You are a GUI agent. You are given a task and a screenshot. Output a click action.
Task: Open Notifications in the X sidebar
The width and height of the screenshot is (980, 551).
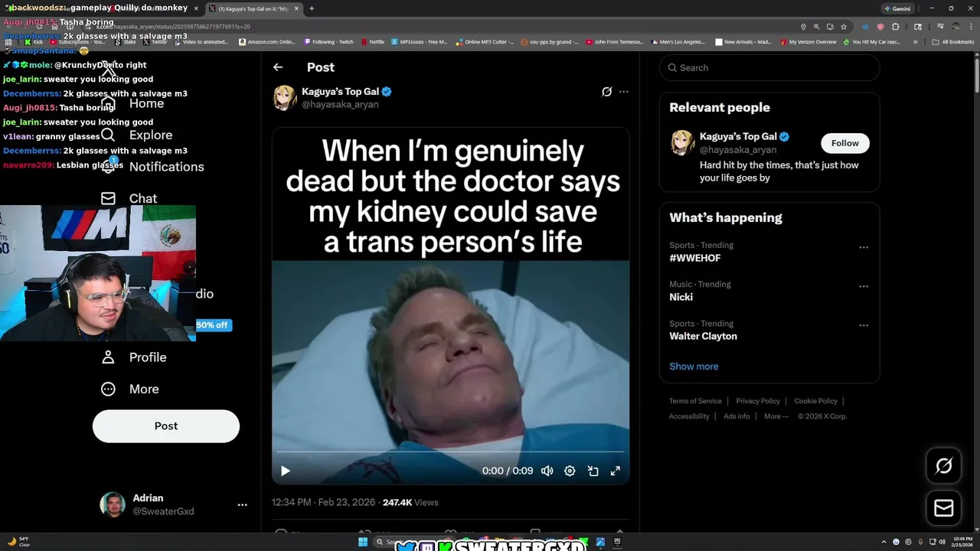166,167
